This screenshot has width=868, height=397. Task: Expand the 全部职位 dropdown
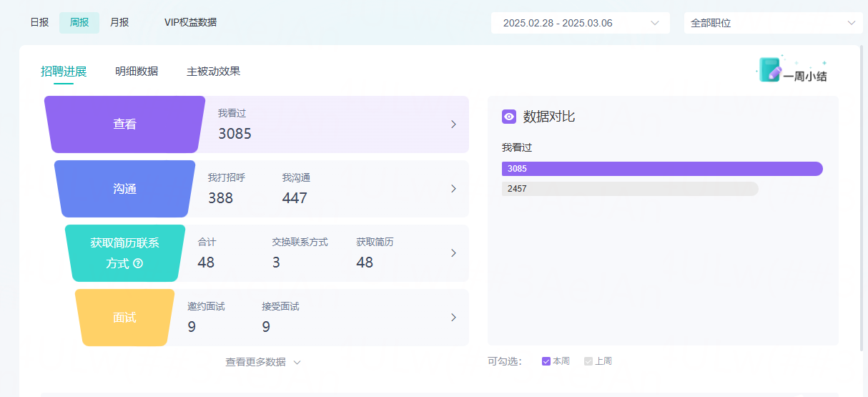[773, 23]
